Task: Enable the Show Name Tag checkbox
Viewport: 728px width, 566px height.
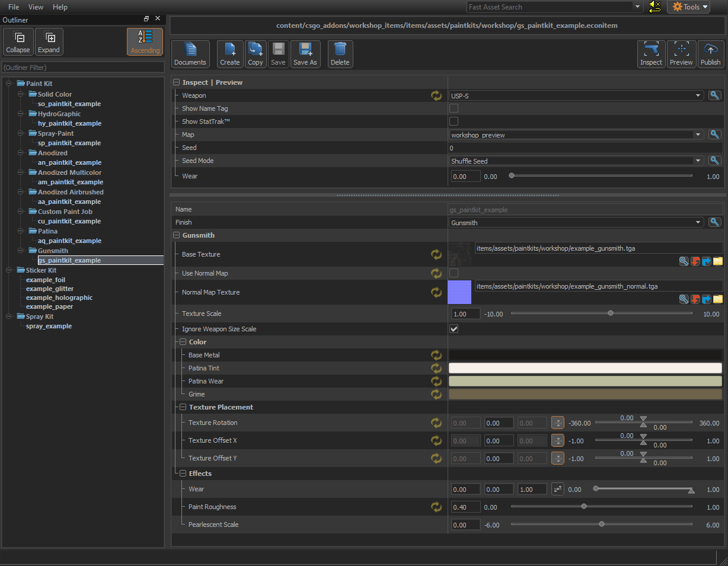Action: point(454,108)
